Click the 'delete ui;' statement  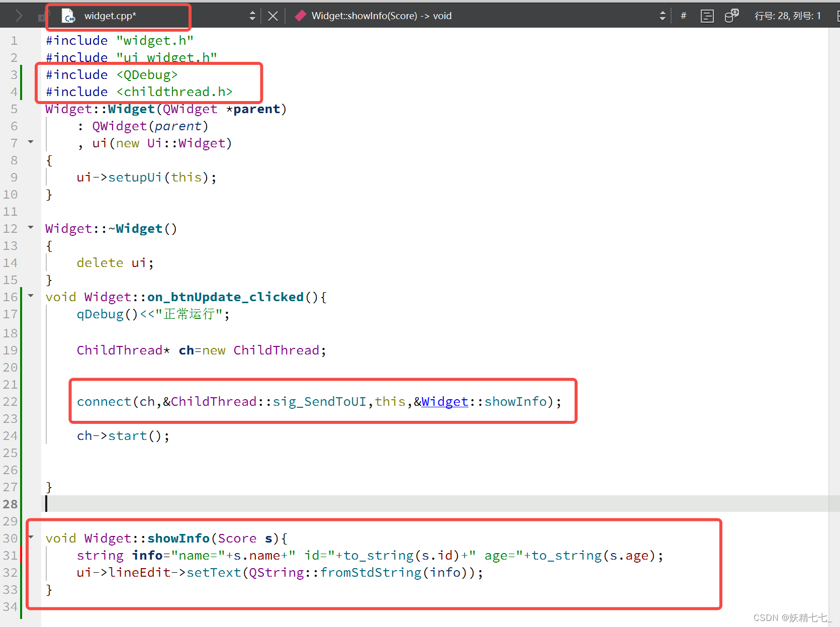click(115, 263)
